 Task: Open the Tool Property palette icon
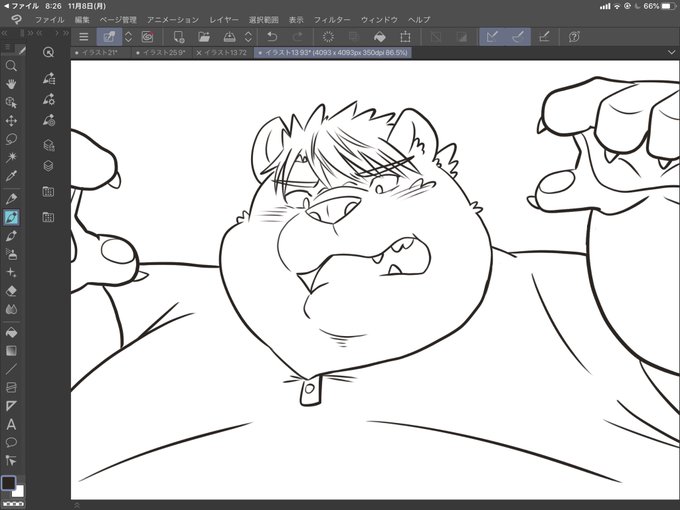click(49, 99)
